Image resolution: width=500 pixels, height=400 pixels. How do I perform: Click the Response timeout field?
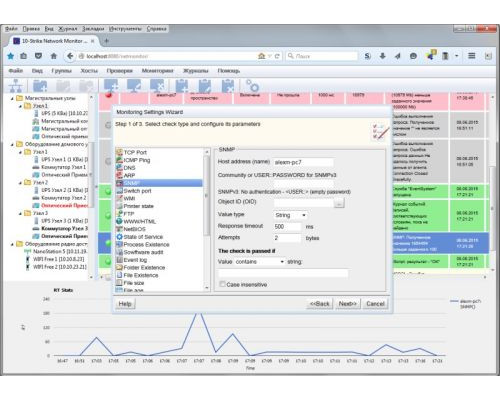coord(287,227)
